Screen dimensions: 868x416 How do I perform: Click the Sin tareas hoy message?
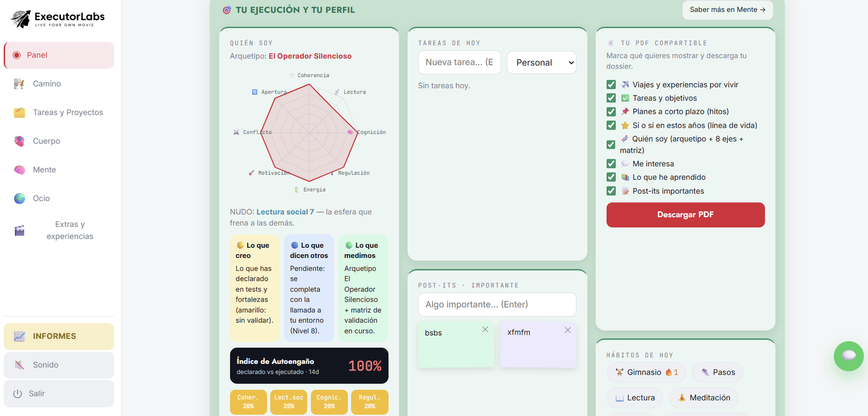coord(444,86)
